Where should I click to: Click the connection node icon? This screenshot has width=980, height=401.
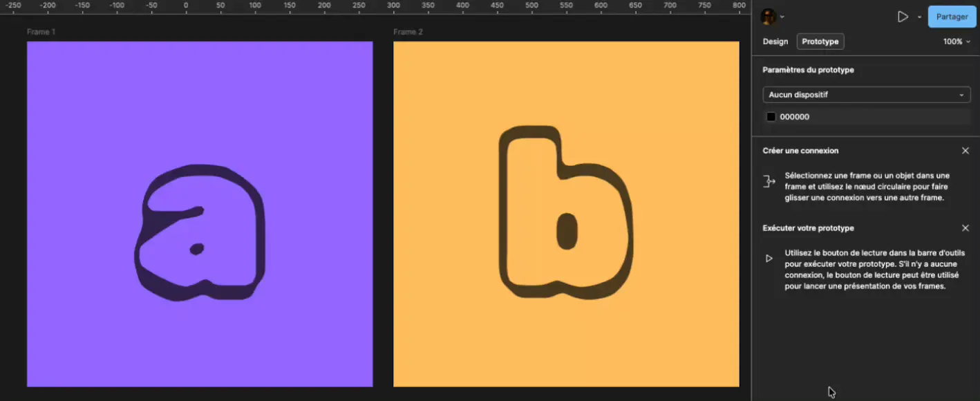pos(769,182)
